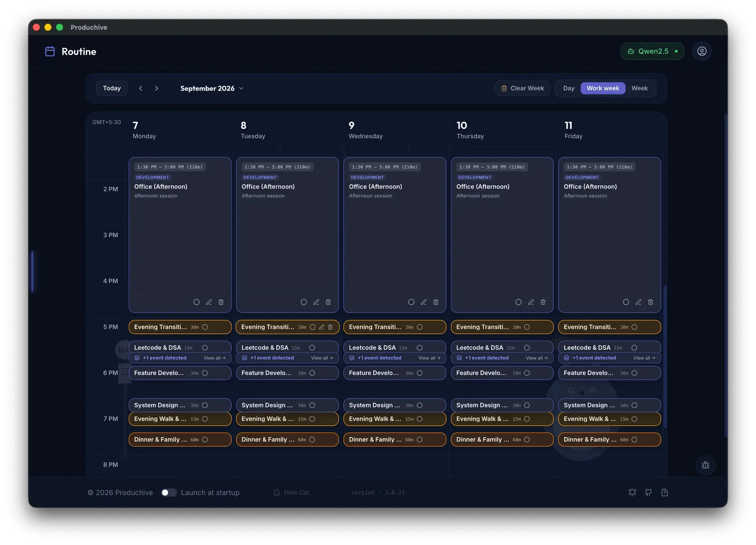Viewport: 756px width, 545px height.
Task: Mark Thursday's Evening Walk complete
Action: 527,419
